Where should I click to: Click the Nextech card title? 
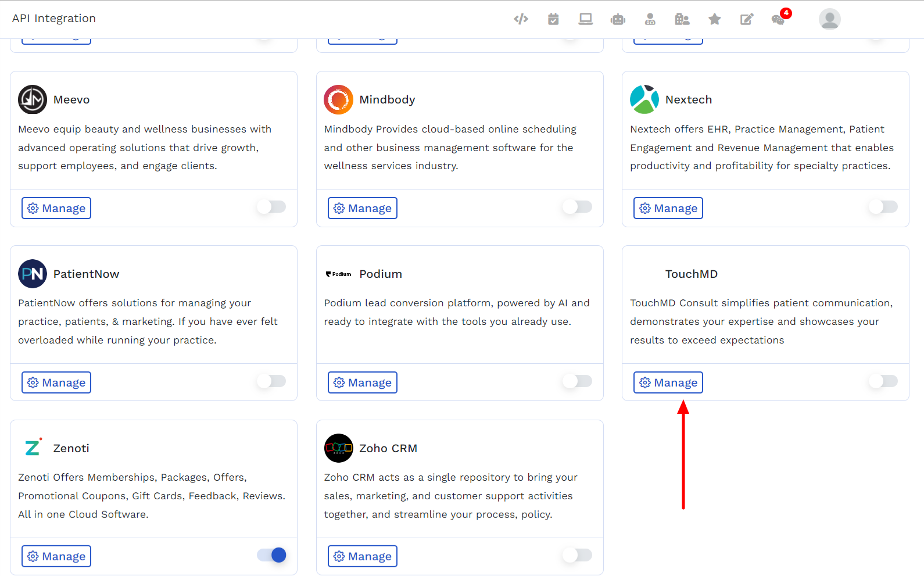[689, 100]
